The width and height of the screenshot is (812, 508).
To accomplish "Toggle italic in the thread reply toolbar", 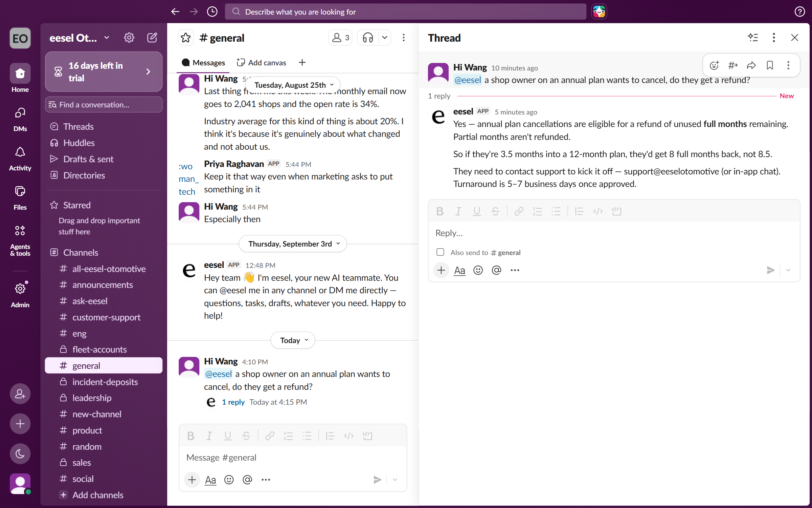I will pos(458,211).
